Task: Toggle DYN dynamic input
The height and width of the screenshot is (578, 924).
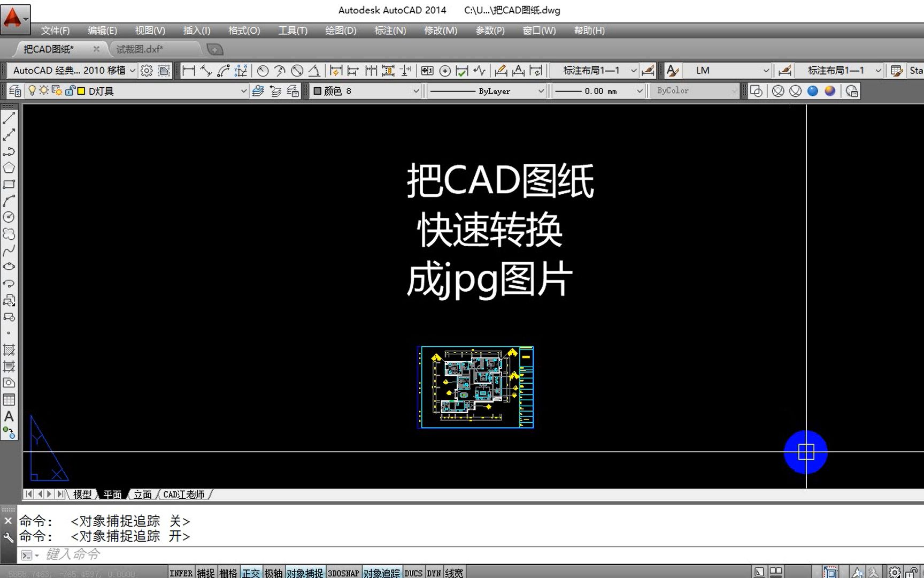Action: tap(434, 573)
